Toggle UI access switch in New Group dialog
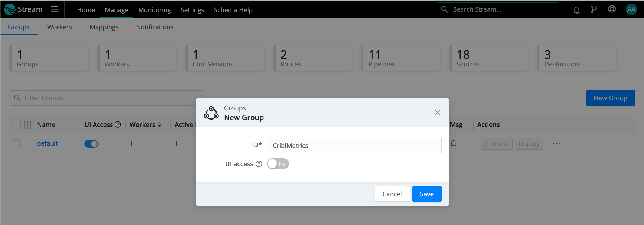The height and width of the screenshot is (225, 644). (278, 164)
